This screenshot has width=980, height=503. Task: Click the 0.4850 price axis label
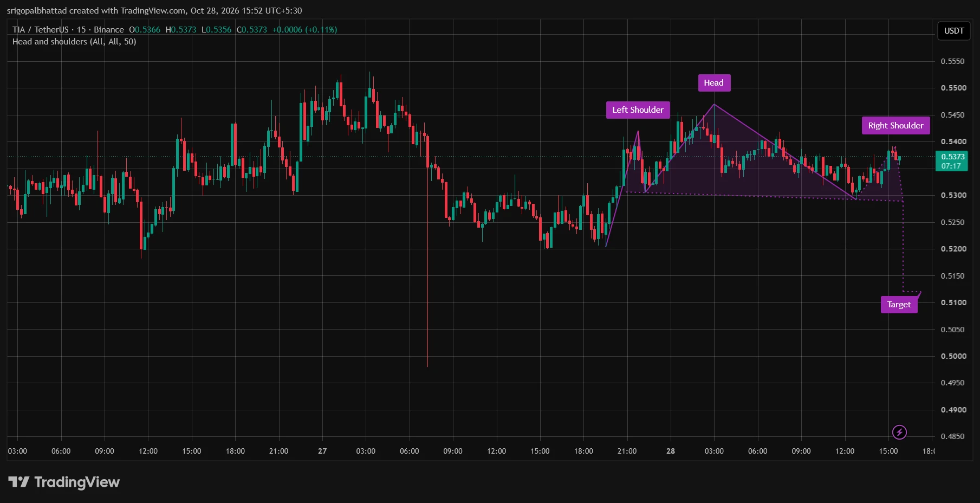[953, 436]
